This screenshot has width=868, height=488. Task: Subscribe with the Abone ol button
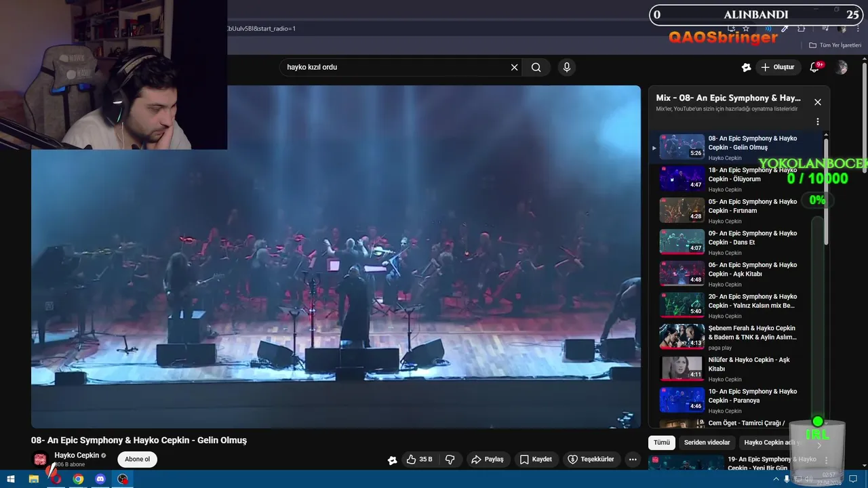pyautogui.click(x=137, y=460)
